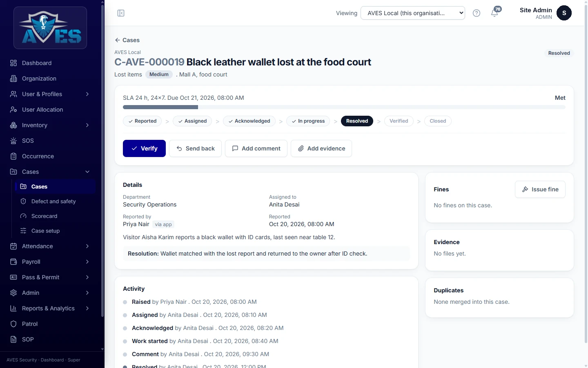The height and width of the screenshot is (368, 588).
Task: Click the Closed stage pill
Action: tap(438, 121)
